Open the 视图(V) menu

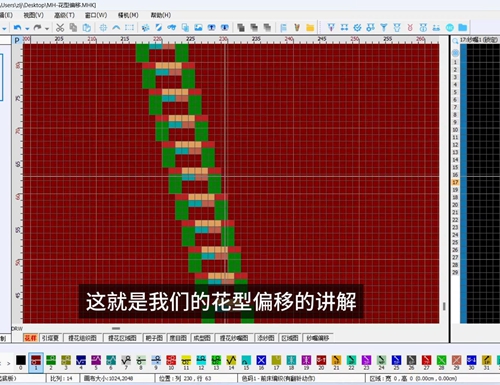[33, 15]
